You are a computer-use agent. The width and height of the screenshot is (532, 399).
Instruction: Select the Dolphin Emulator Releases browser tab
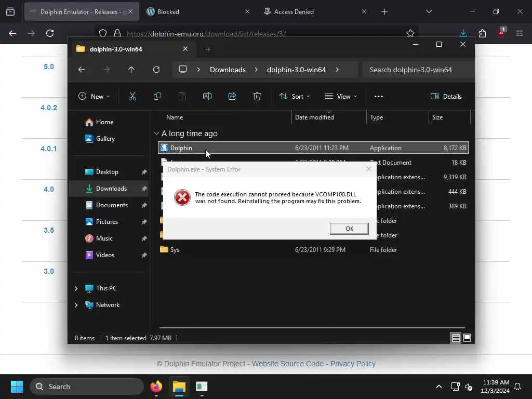coord(82,11)
